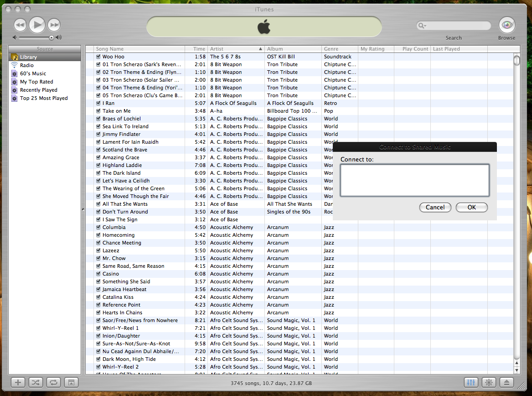Toggle the Columbia song checkbox
Viewport: 532px width, 396px height.
98,227
